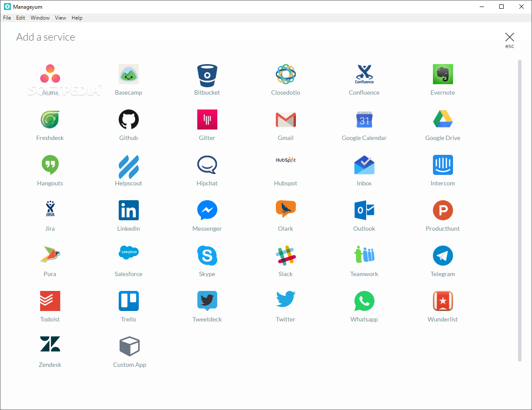
Task: Add the Github service
Action: click(x=129, y=120)
